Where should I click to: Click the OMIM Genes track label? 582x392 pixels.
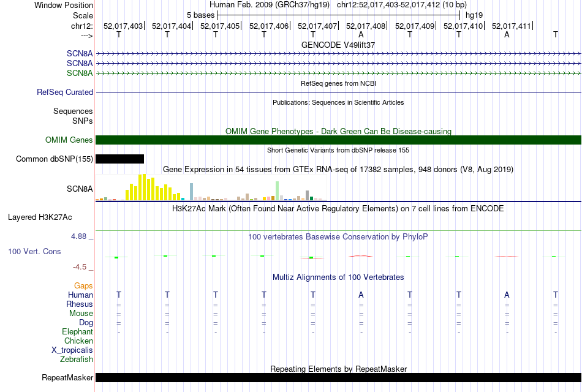click(69, 140)
